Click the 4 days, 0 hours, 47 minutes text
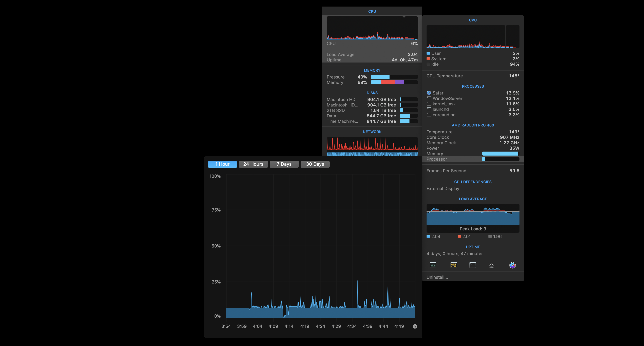 455,254
